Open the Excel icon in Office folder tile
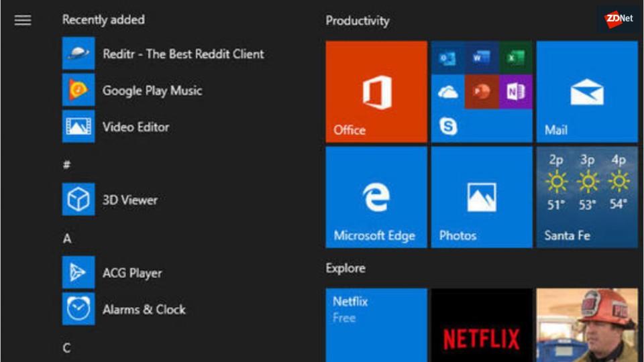Screen dimensions: 644x362 tap(515, 58)
